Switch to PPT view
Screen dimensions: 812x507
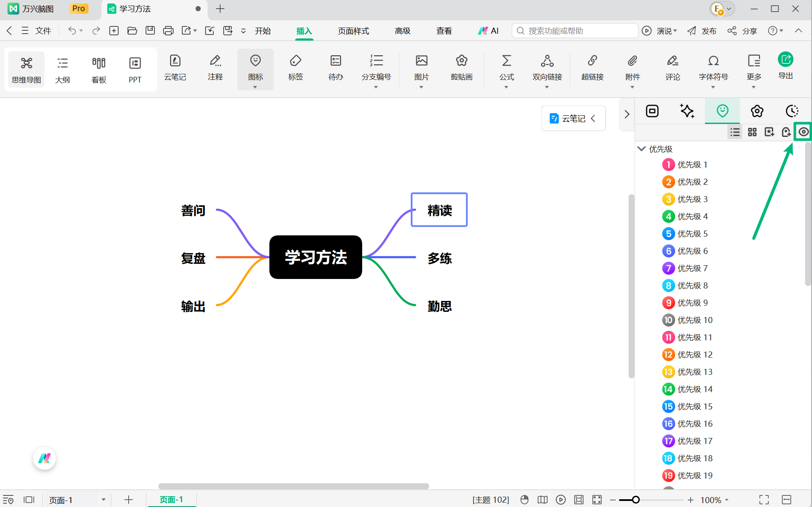[x=135, y=70]
